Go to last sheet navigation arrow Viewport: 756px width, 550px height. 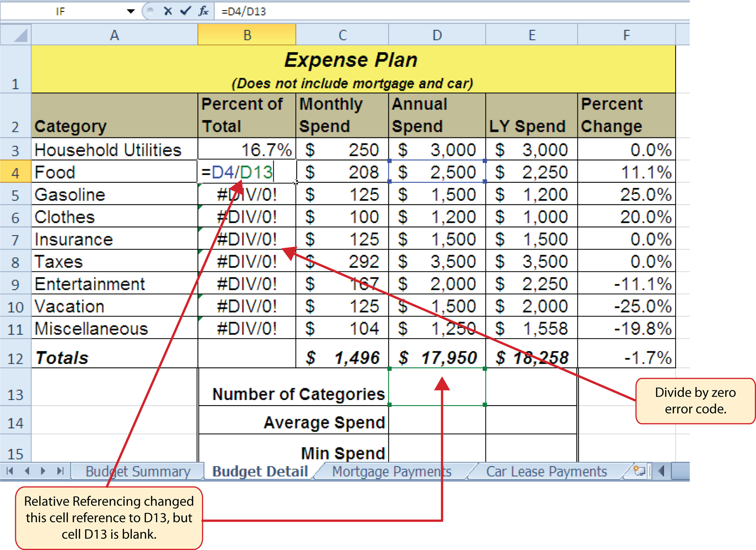60,471
